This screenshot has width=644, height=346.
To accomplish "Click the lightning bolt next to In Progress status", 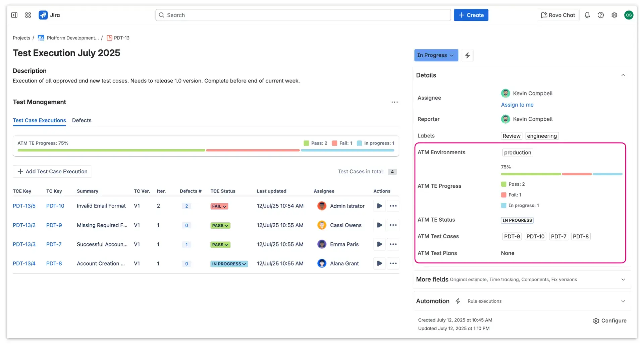I will point(468,55).
